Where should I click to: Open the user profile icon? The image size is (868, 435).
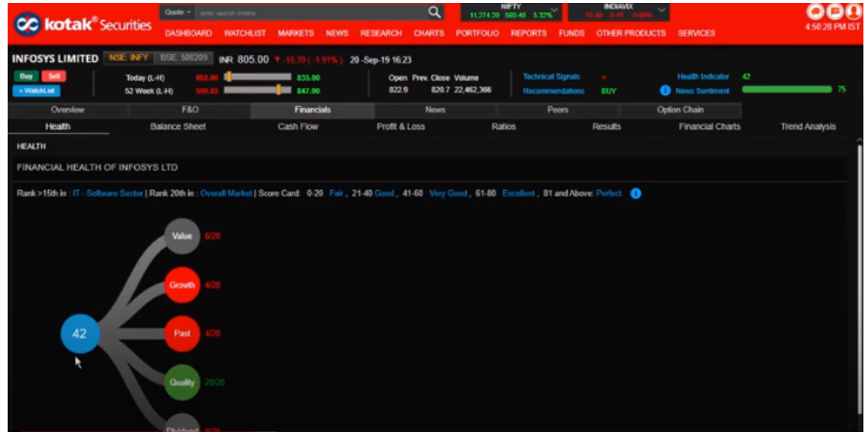click(854, 12)
